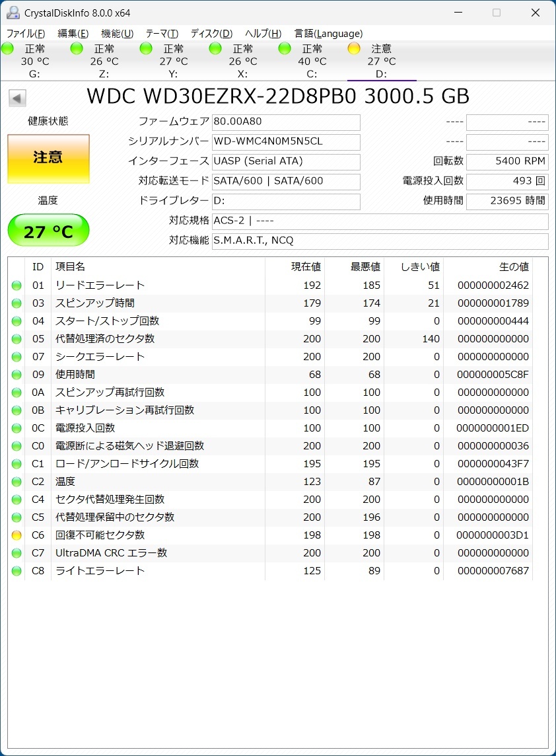This screenshot has width=556, height=756.
Task: Select the C: drive 40 °C status icon
Action: pos(285,48)
